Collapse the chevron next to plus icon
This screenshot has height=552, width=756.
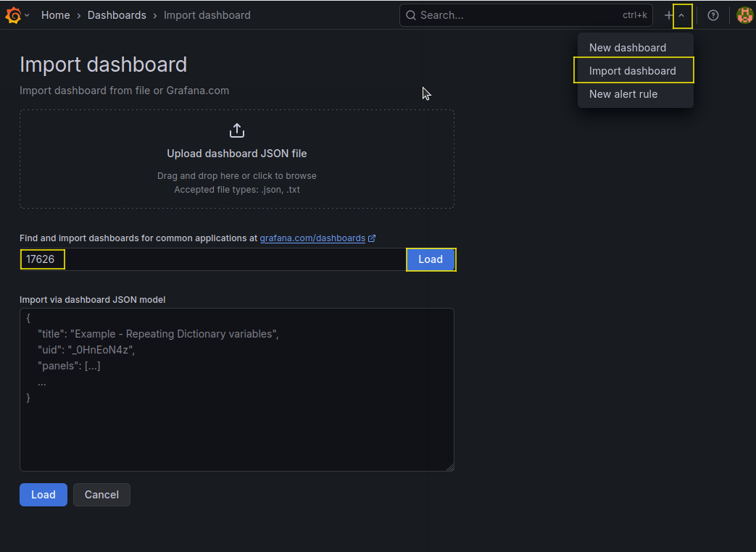coord(681,15)
